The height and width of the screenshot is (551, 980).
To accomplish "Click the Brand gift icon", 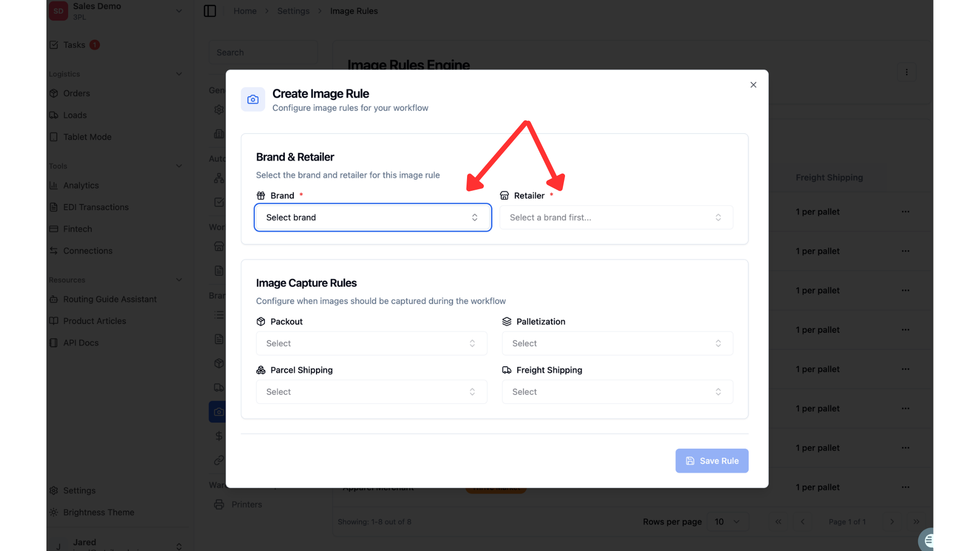I will point(261,195).
